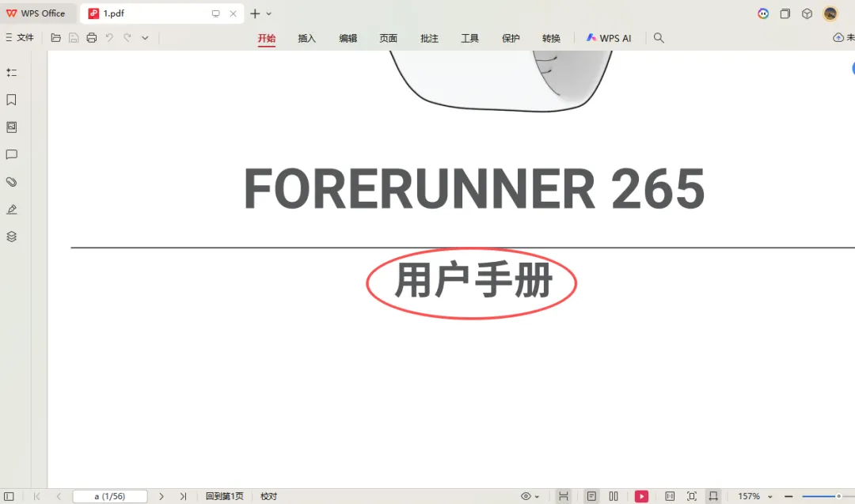Close the 1.pdf tab
Screen dimensions: 855x504
pyautogui.click(x=234, y=13)
